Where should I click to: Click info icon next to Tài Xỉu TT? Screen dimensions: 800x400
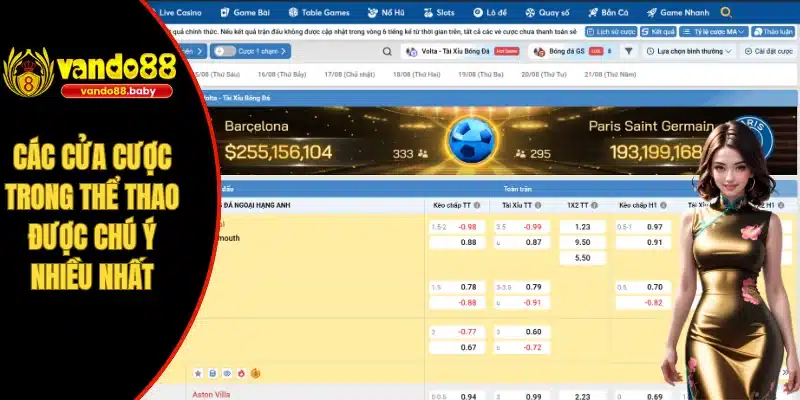coord(538,205)
